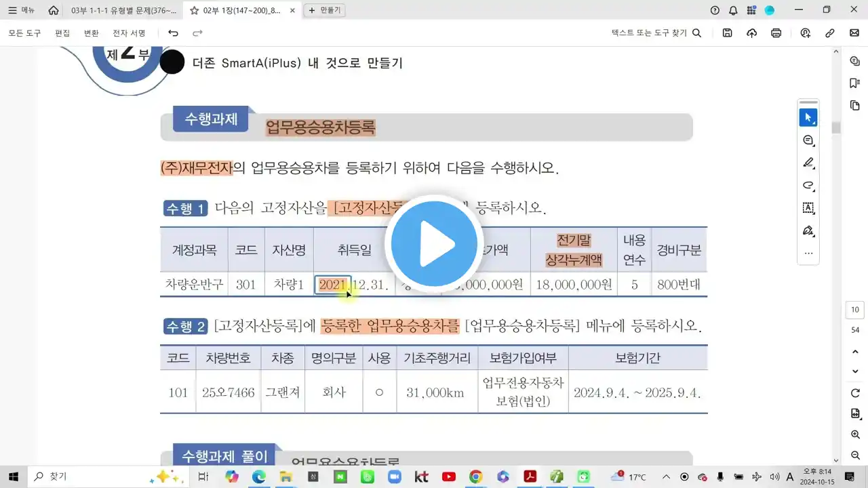
Task: Zoom out with the magnifier minus icon
Action: point(854,455)
